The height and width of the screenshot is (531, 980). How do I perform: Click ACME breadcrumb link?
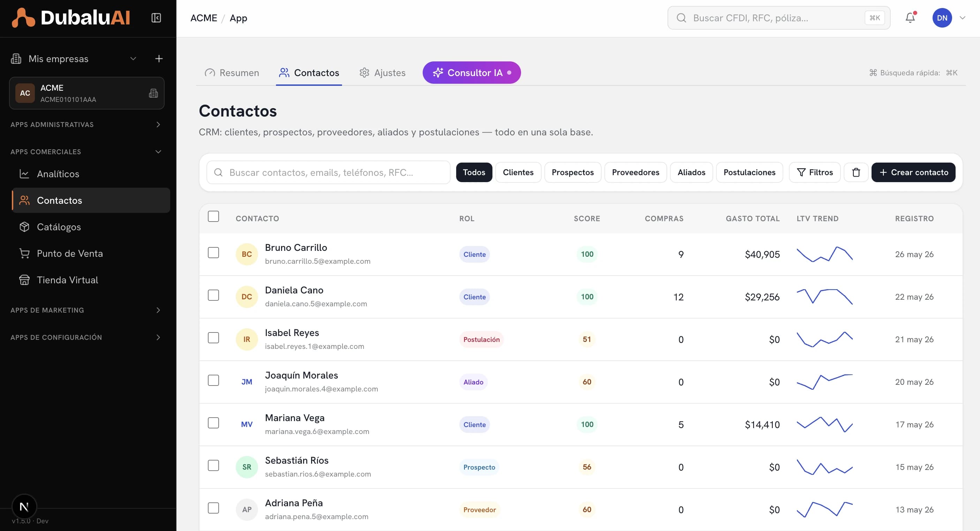point(204,18)
